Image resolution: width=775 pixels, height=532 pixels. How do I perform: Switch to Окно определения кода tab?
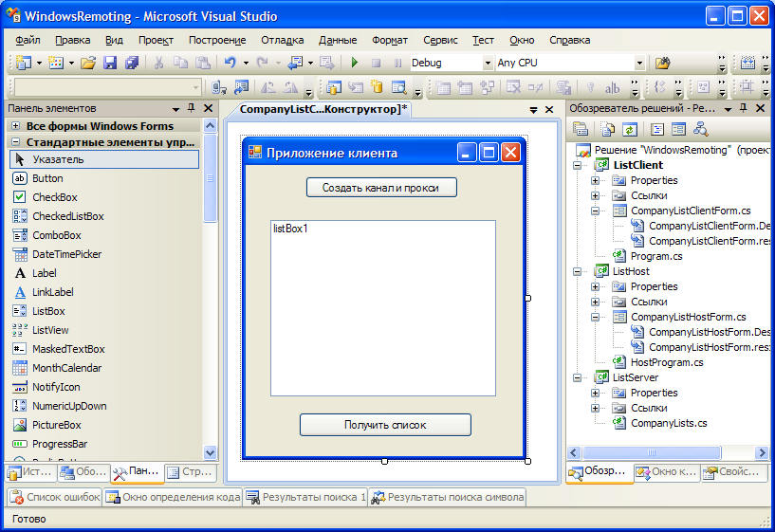pyautogui.click(x=173, y=497)
